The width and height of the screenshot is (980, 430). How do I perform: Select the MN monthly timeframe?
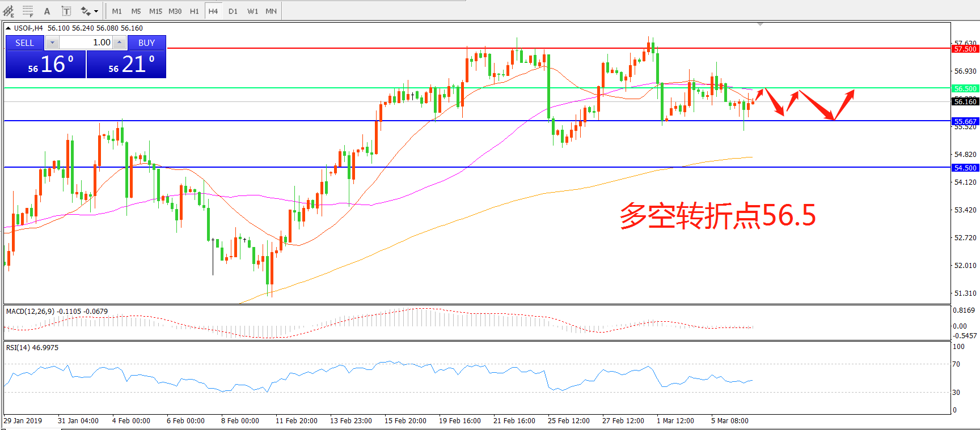point(271,11)
